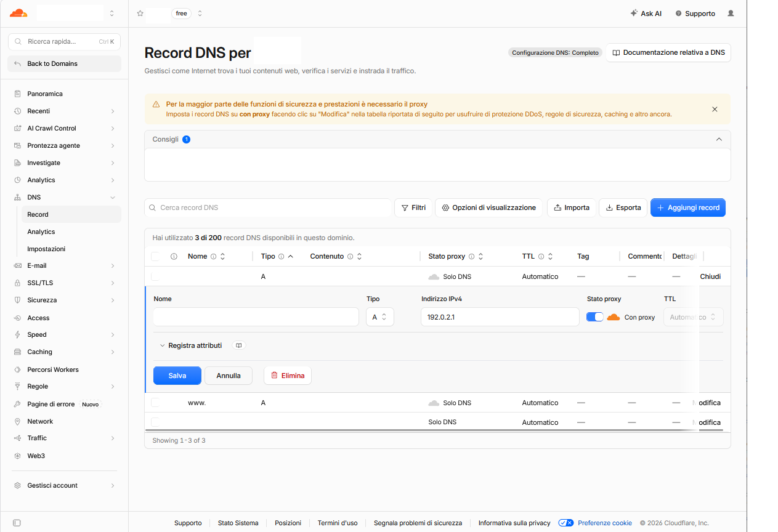Expand Gestisci account menu
This screenshot has height=532, width=778.
tap(113, 485)
